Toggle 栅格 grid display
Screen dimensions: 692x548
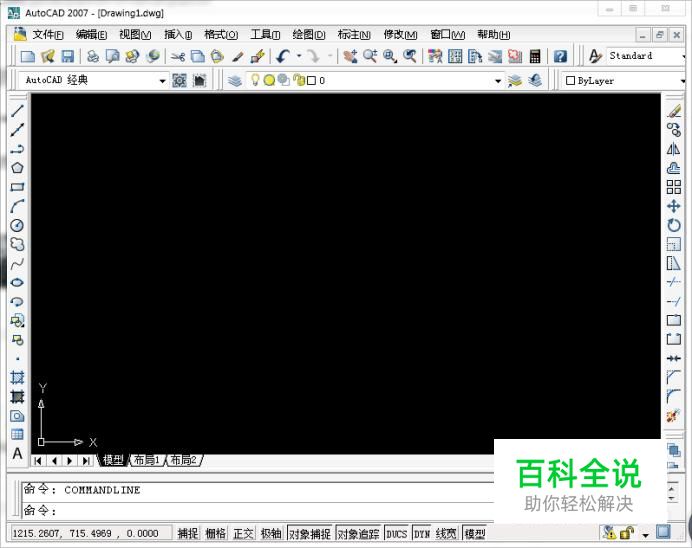215,534
